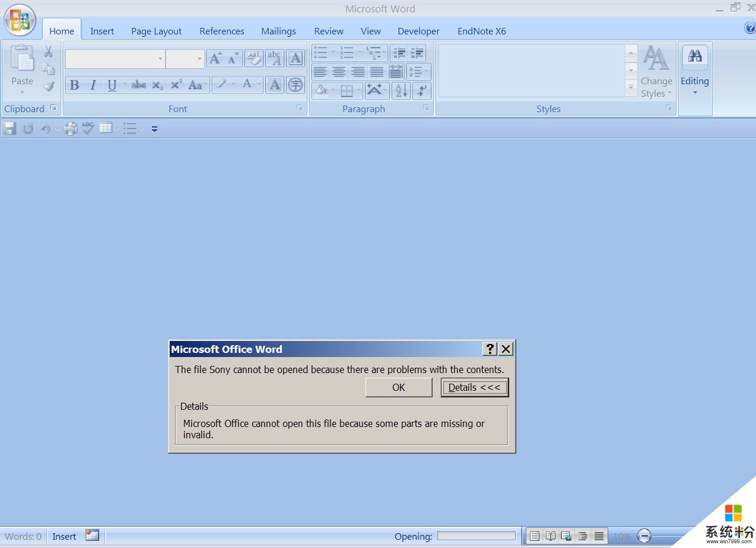
Task: Click the Opening progress bar
Action: [x=476, y=536]
